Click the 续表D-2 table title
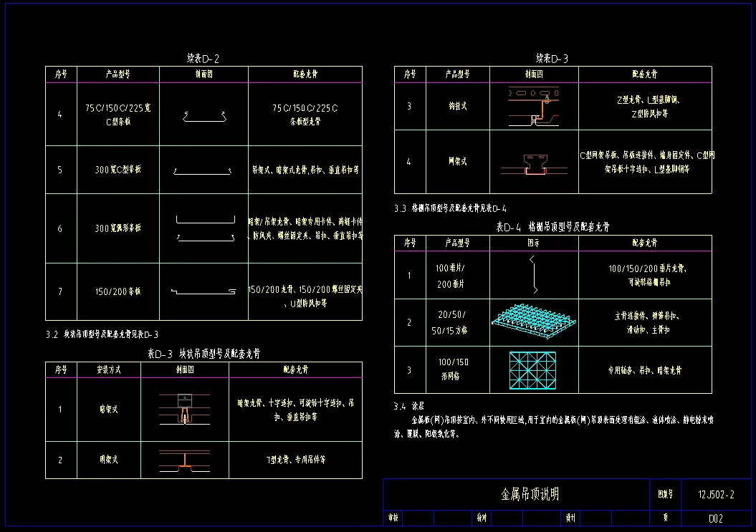 [x=204, y=58]
